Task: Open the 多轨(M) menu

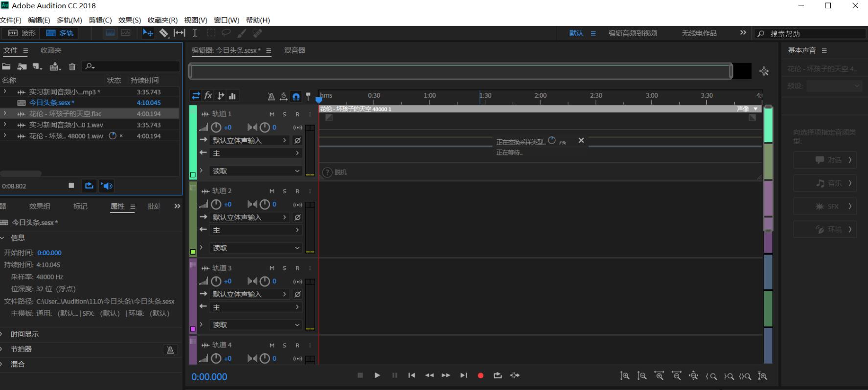Action: coord(69,20)
